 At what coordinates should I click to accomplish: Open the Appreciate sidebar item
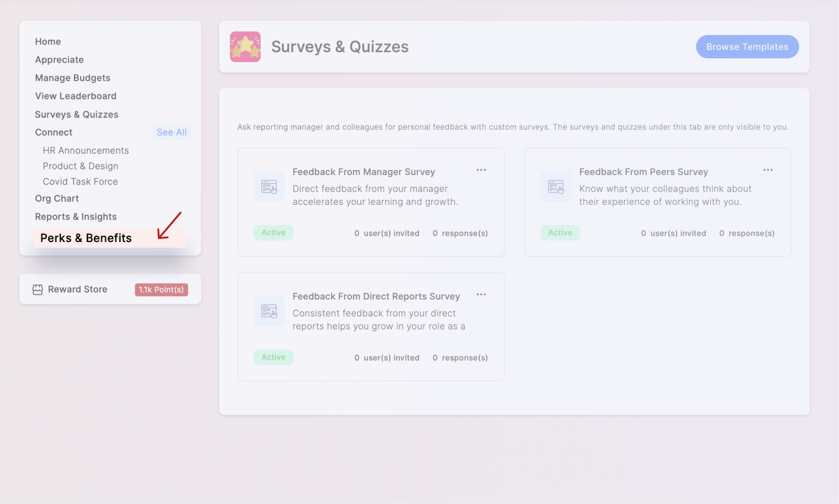pyautogui.click(x=59, y=60)
